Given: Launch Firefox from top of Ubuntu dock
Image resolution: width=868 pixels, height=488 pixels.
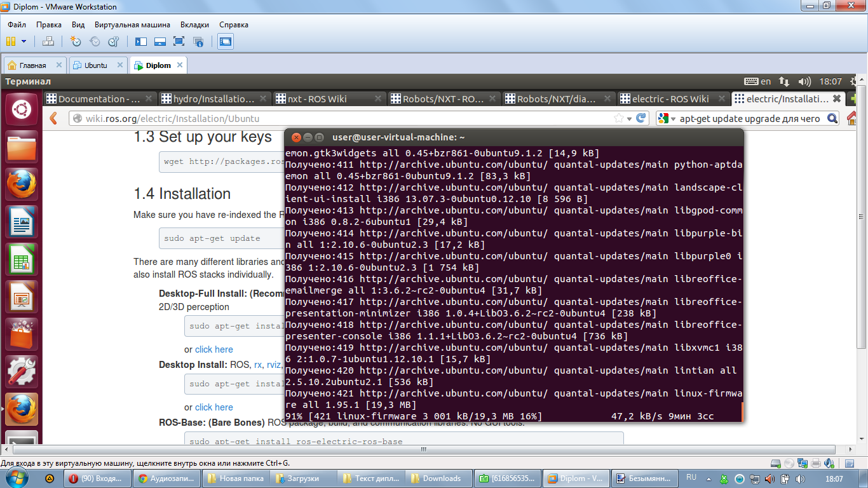Looking at the screenshot, I should tap(21, 185).
